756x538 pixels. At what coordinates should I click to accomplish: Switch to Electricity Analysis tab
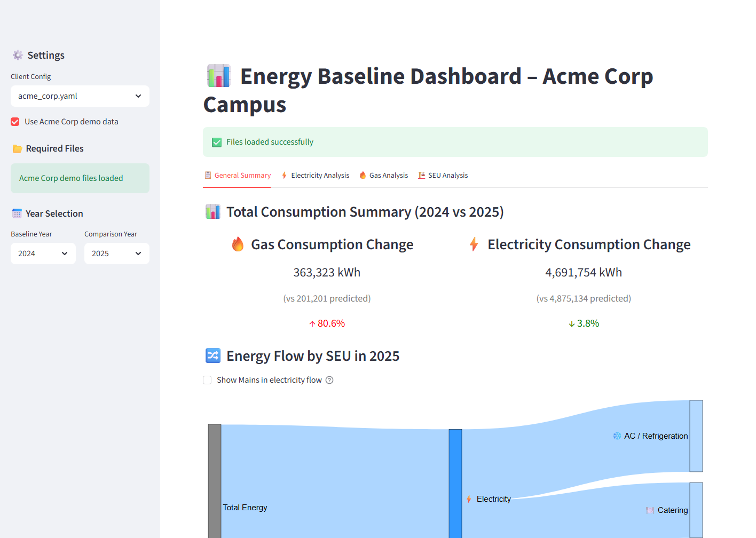point(315,176)
